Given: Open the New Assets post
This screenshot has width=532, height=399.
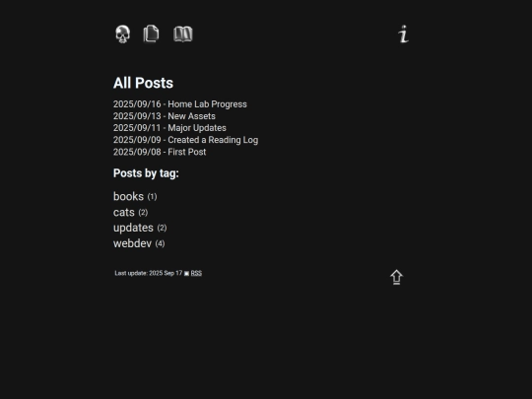Looking at the screenshot, I should click(191, 116).
